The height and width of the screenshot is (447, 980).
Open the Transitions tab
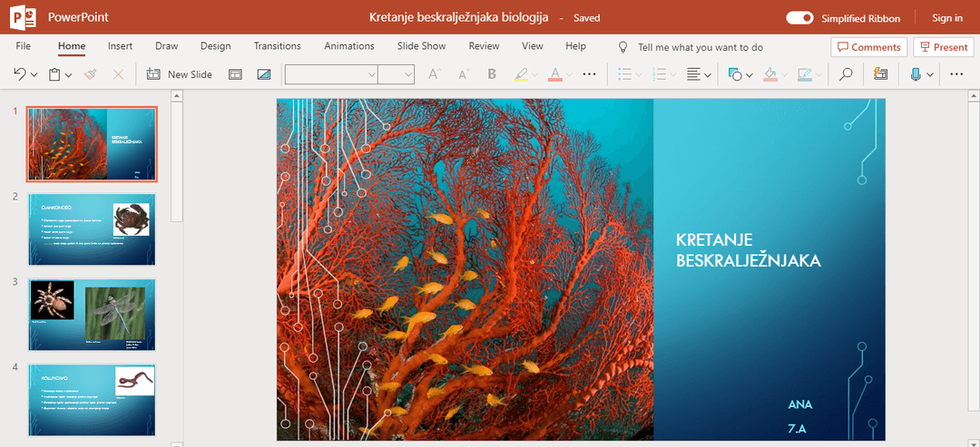277,46
